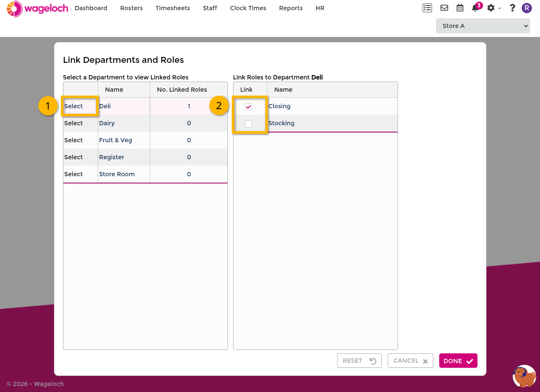540x392 pixels.
Task: Open the Reports menu
Action: click(x=291, y=8)
